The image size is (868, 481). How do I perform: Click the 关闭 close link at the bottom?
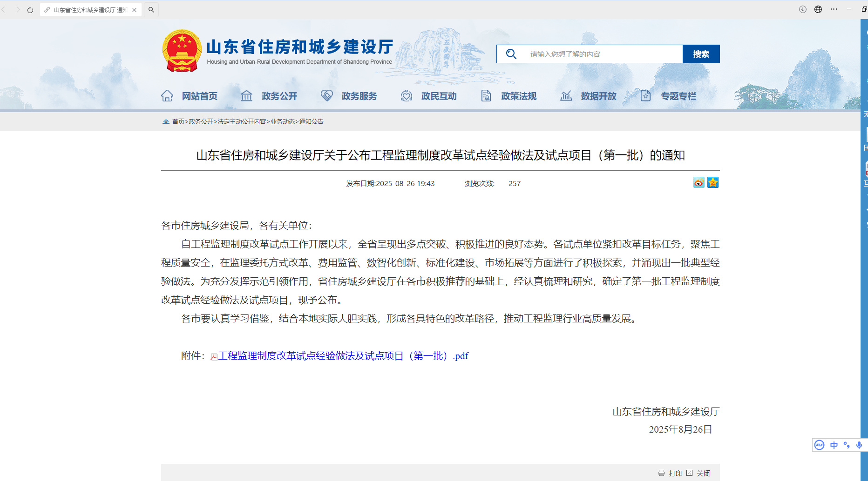[703, 473]
